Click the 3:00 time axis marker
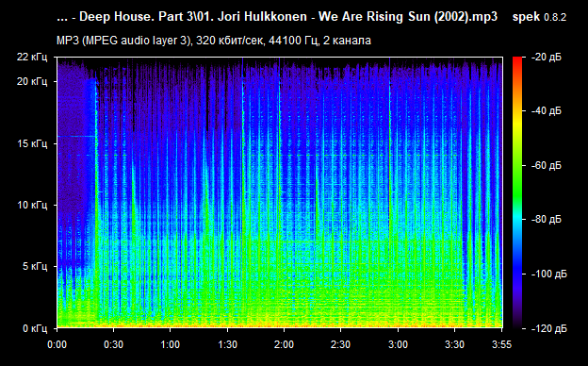Image resolution: width=588 pixels, height=366 pixels. click(398, 344)
